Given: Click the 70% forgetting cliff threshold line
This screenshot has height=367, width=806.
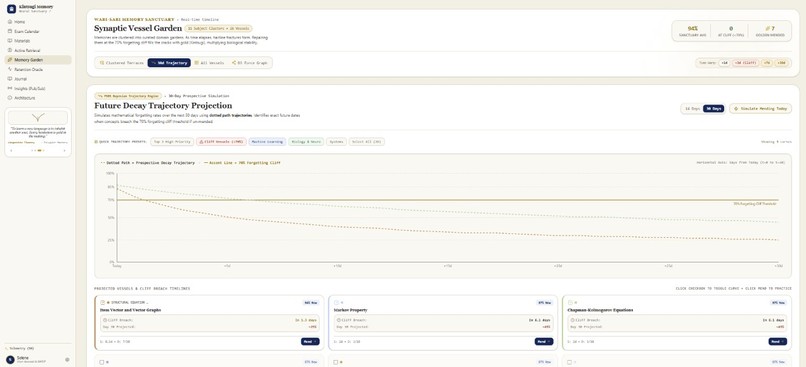Looking at the screenshot, I should pyautogui.click(x=447, y=199).
